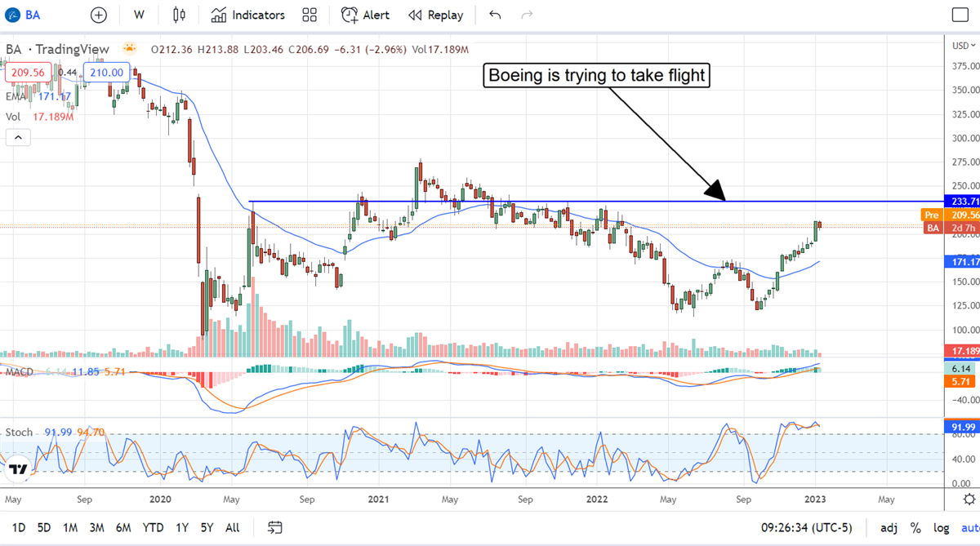The width and height of the screenshot is (980, 546).
Task: Click the redo arrow
Action: coord(527,15)
